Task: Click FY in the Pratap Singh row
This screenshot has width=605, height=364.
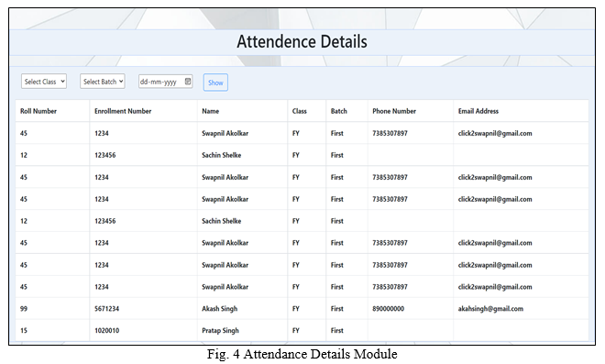Action: [x=296, y=331]
